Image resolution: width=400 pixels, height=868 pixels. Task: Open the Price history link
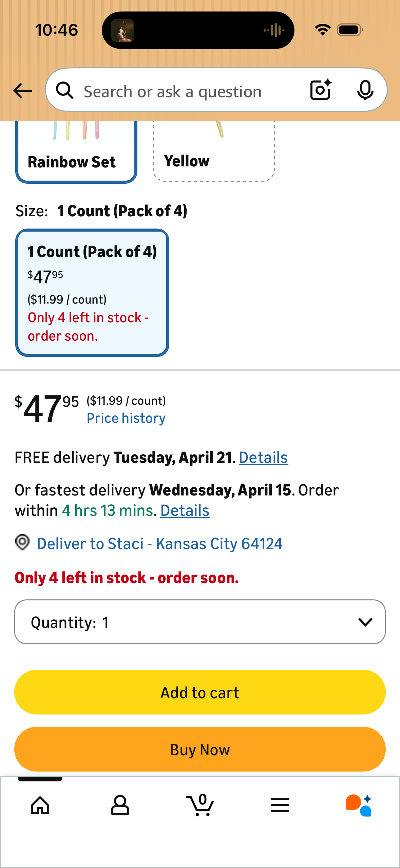pos(126,418)
